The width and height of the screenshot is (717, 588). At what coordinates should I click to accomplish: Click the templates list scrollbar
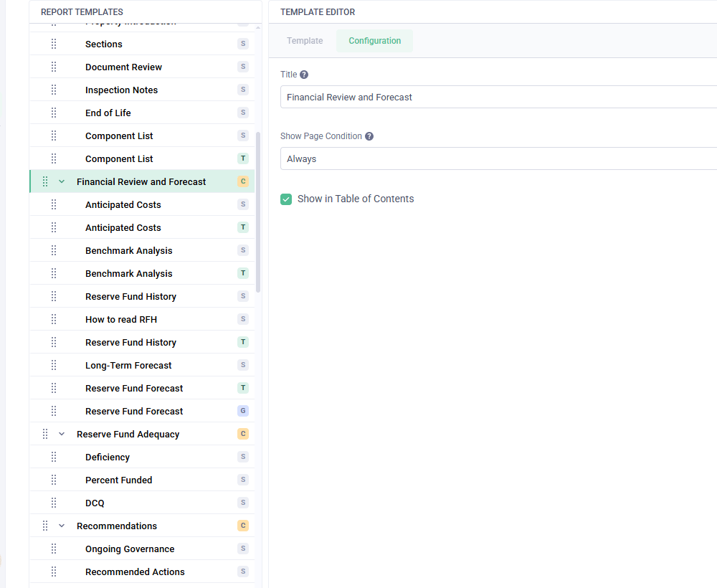(x=258, y=212)
